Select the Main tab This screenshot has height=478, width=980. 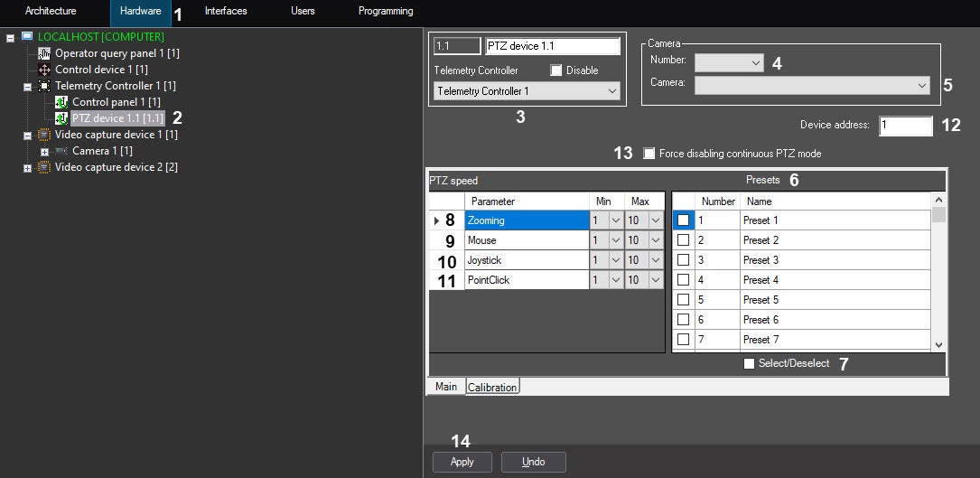pos(446,387)
